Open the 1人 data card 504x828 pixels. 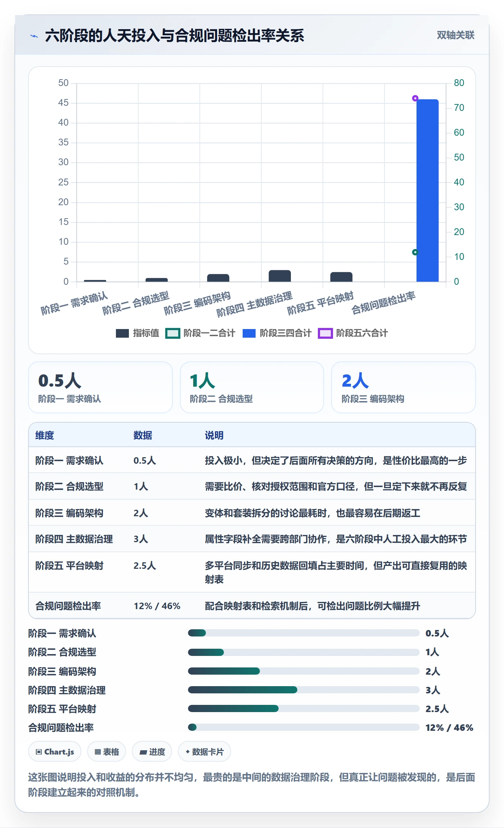point(252,387)
